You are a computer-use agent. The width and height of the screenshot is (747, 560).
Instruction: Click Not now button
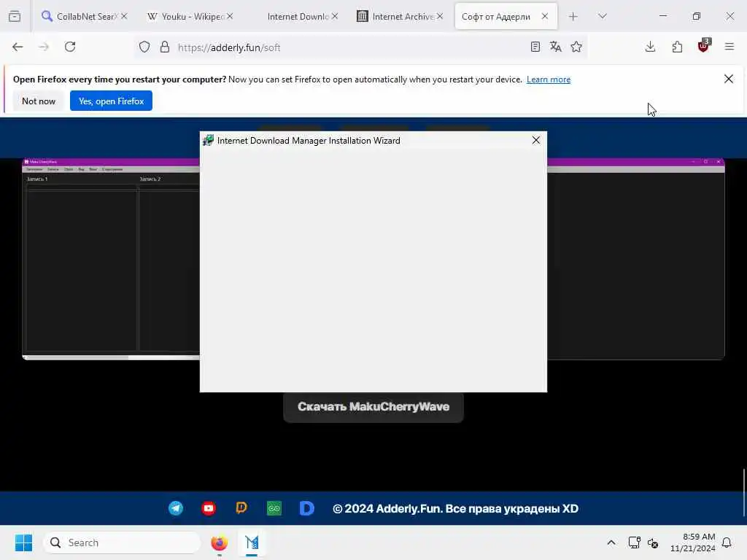(x=39, y=101)
